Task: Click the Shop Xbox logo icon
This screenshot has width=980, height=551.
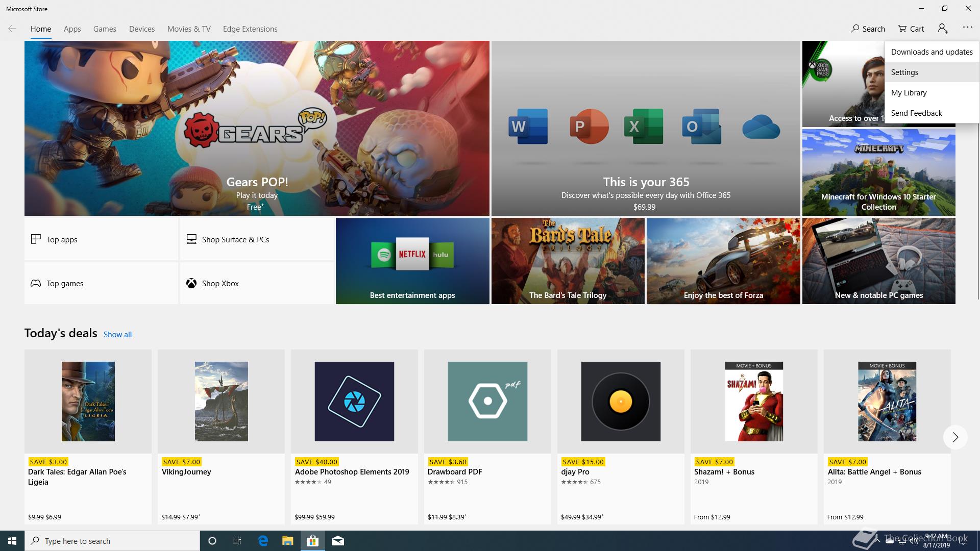Action: [191, 283]
